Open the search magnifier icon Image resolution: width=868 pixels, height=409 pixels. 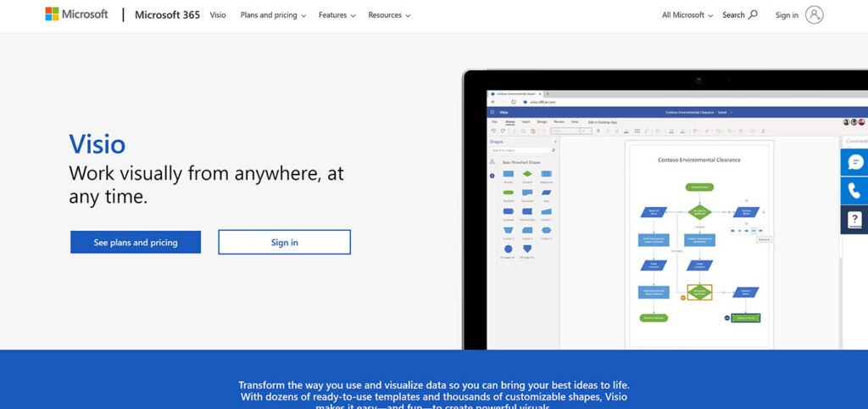[753, 15]
